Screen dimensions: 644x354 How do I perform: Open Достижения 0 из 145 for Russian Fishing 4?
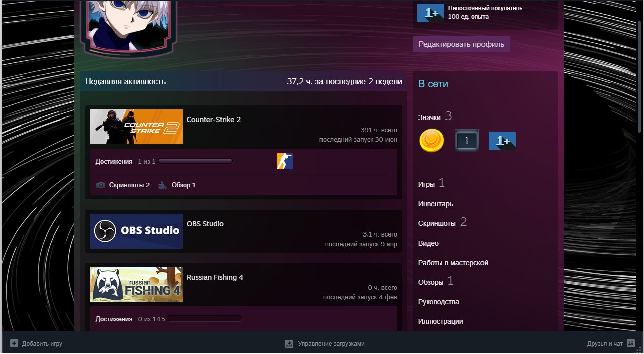(130, 319)
